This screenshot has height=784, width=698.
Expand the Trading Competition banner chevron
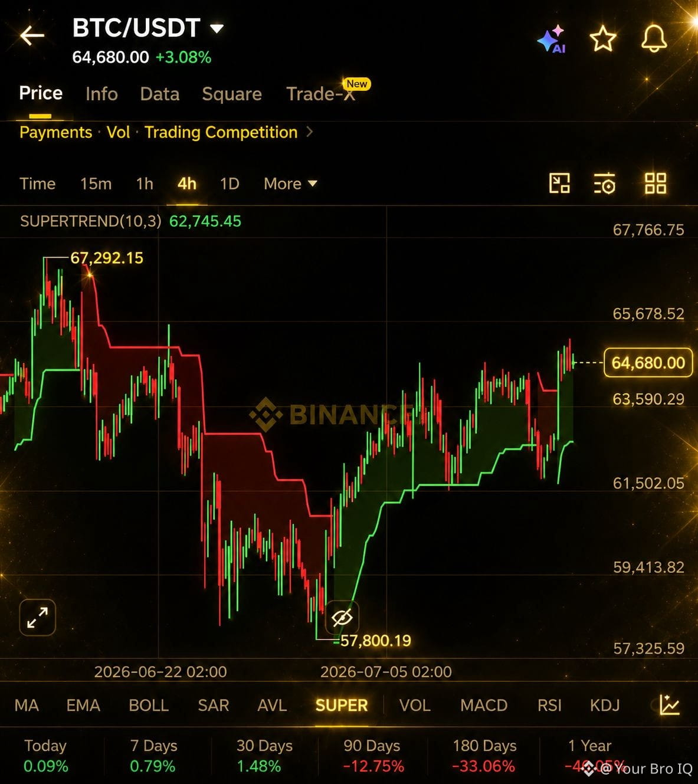(310, 132)
